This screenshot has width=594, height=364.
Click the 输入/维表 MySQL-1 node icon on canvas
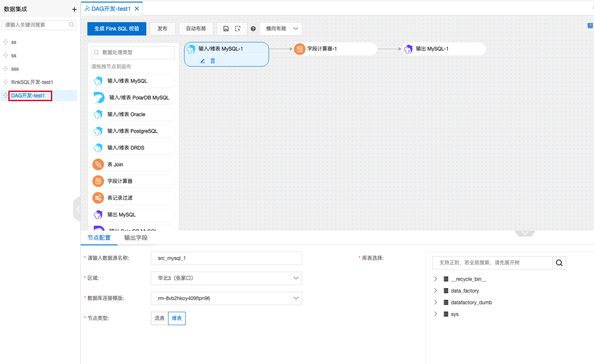(191, 49)
